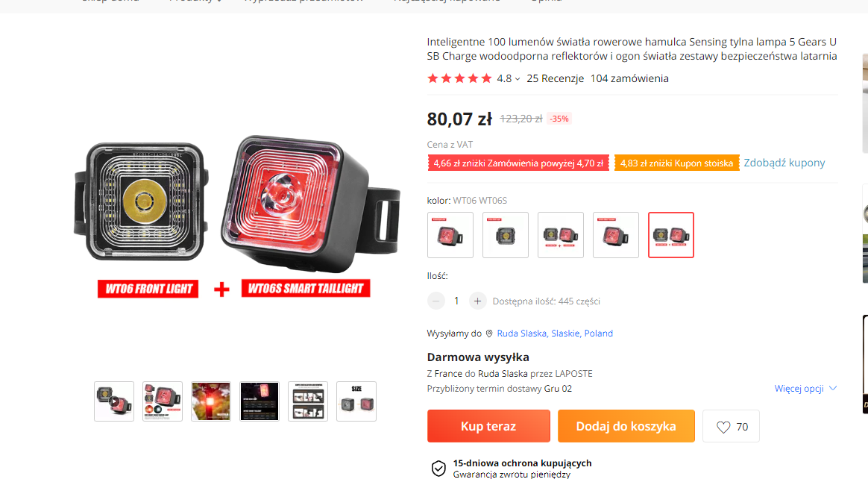The width and height of the screenshot is (868, 479).
Task: Select the fourth taillight color variant
Action: coord(615,235)
